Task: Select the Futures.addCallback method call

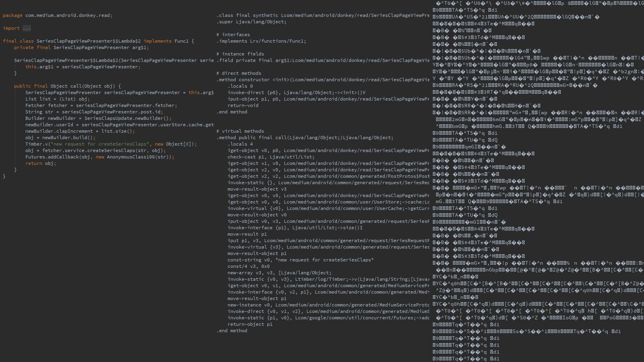Action: point(52,157)
